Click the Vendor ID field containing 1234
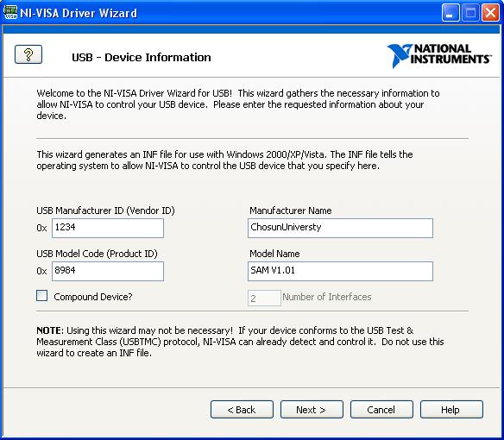The width and height of the screenshot is (504, 440). click(x=108, y=228)
